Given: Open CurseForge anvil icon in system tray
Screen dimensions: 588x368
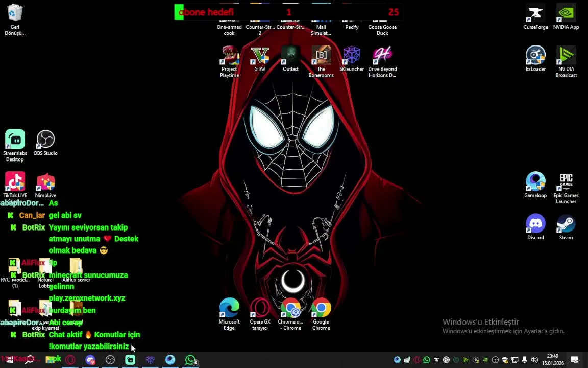Looking at the screenshot, I should click(x=436, y=360).
